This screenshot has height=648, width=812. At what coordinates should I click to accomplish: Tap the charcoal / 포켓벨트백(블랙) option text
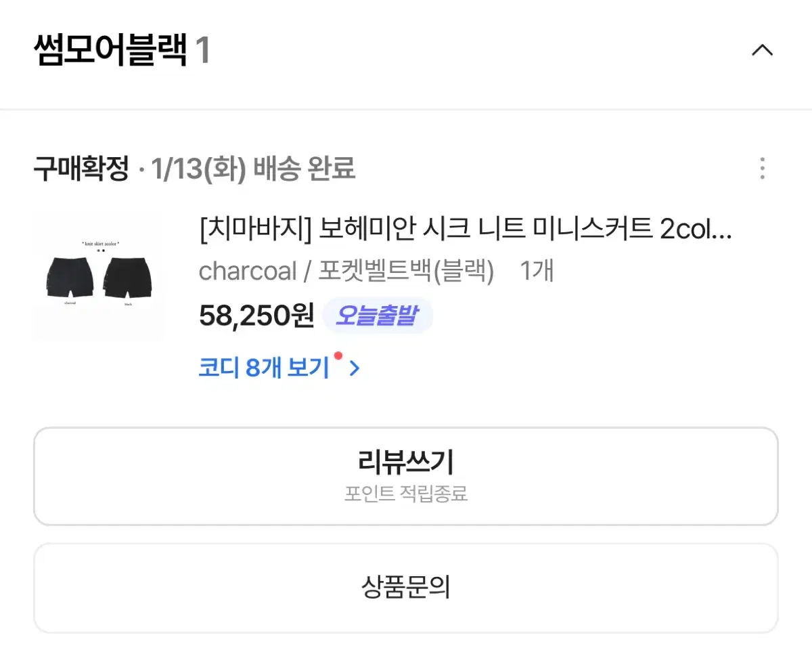pos(346,272)
